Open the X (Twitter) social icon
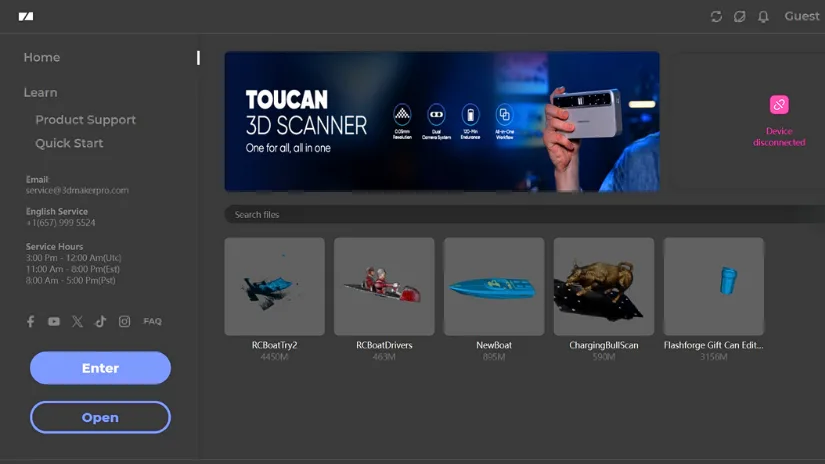The width and height of the screenshot is (825, 464). [x=77, y=321]
